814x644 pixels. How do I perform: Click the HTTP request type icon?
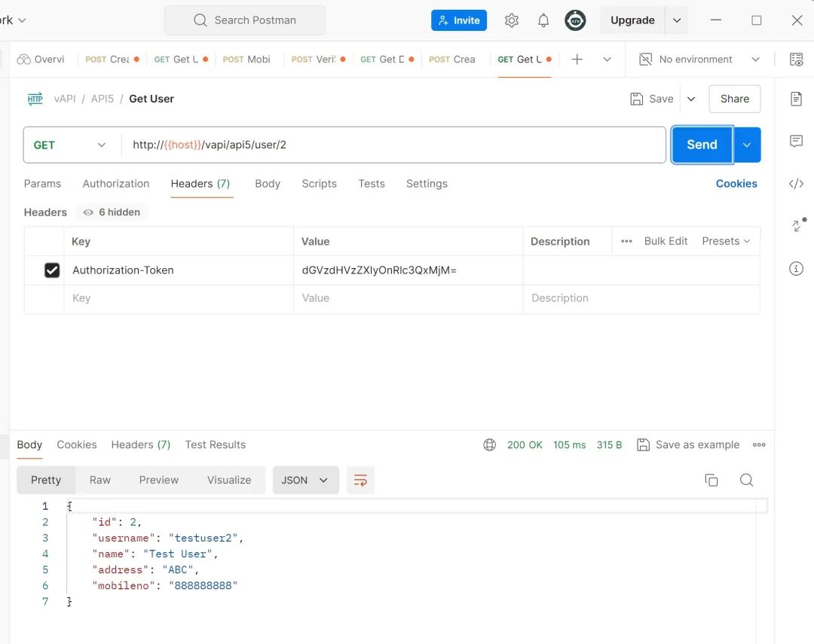point(35,99)
